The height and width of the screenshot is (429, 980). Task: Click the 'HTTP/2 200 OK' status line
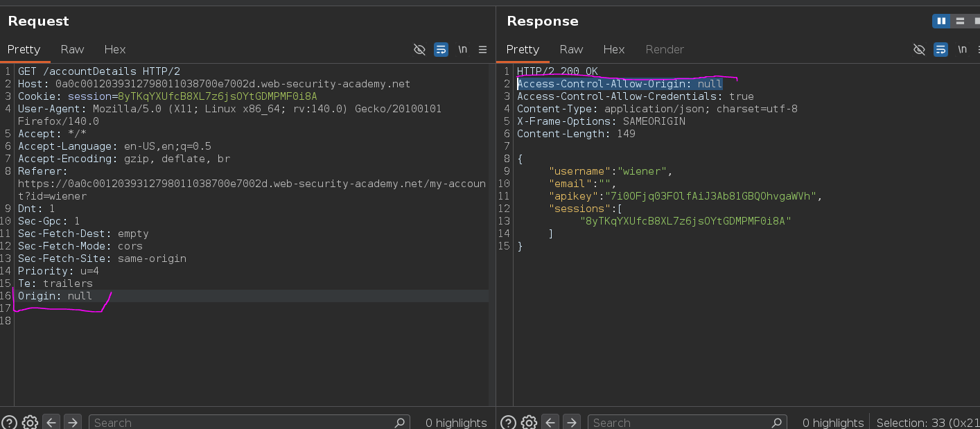pyautogui.click(x=557, y=71)
